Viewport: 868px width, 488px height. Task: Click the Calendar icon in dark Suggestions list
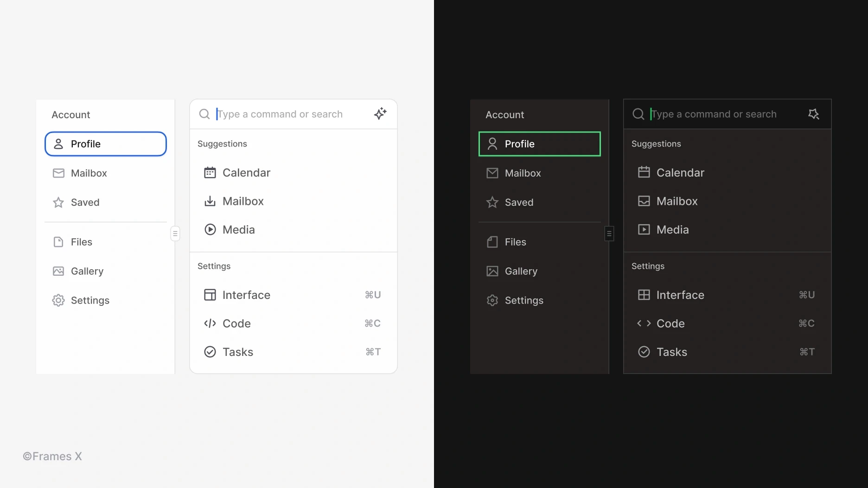644,172
